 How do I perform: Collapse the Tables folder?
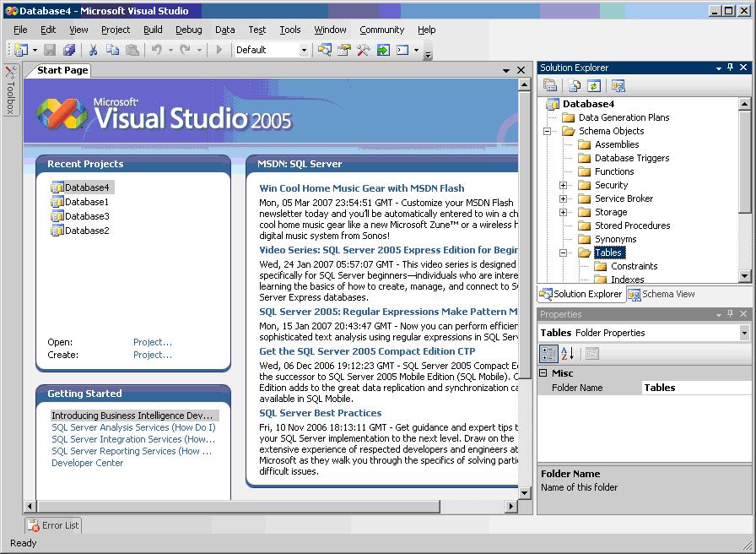pos(563,253)
